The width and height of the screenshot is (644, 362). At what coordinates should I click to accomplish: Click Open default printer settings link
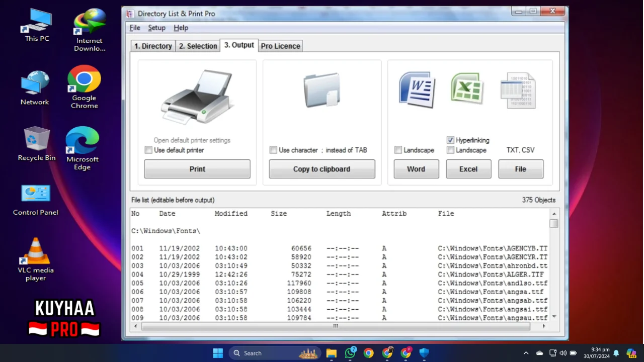[192, 140]
